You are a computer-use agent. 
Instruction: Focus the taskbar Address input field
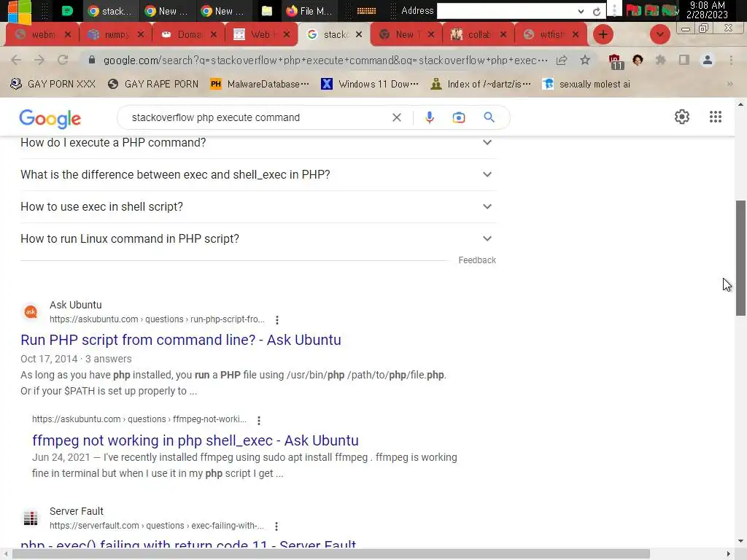click(506, 11)
